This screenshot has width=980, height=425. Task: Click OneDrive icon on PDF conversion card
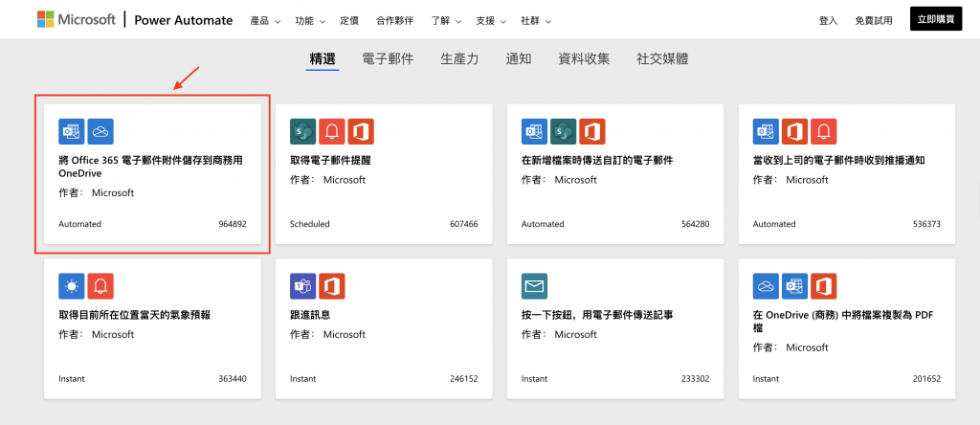(x=766, y=285)
